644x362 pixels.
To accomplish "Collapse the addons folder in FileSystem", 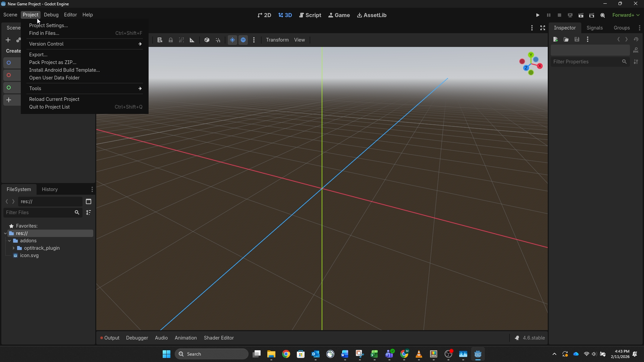I will [x=9, y=241].
